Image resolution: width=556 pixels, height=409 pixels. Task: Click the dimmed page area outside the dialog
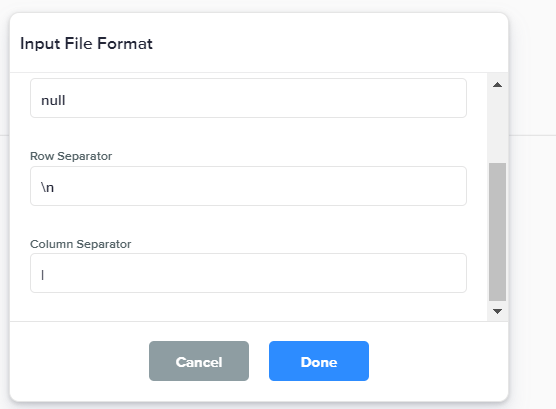pos(533,248)
